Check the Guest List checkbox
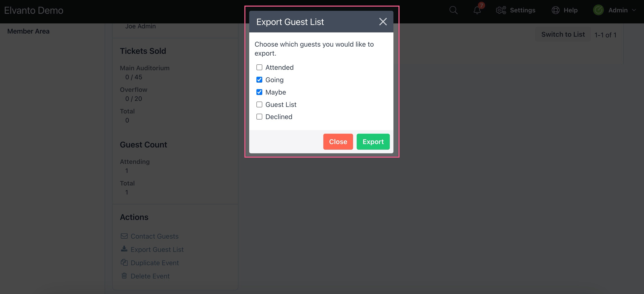The width and height of the screenshot is (644, 294). (x=259, y=104)
